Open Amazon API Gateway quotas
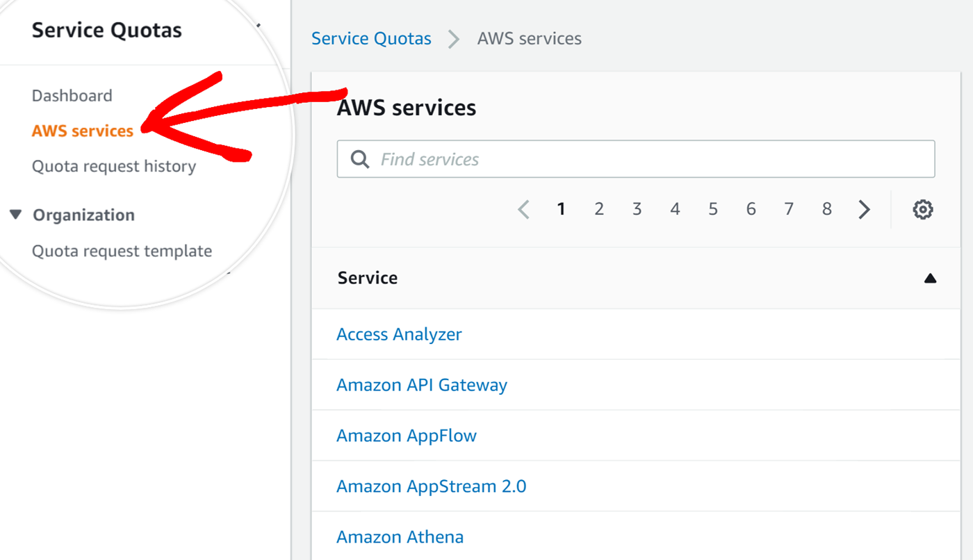 [x=422, y=385]
